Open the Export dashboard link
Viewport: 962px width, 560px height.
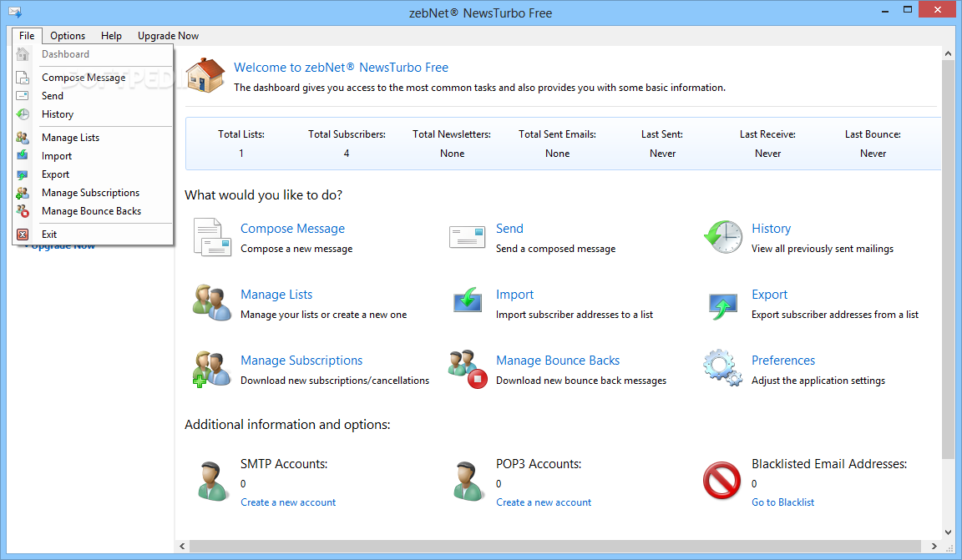769,295
